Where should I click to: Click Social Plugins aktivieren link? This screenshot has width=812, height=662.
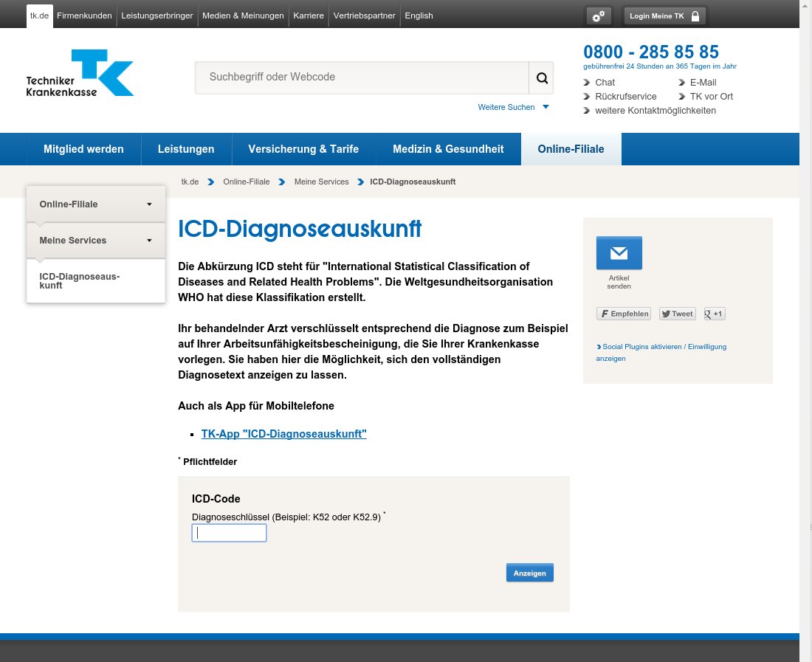[661, 353]
